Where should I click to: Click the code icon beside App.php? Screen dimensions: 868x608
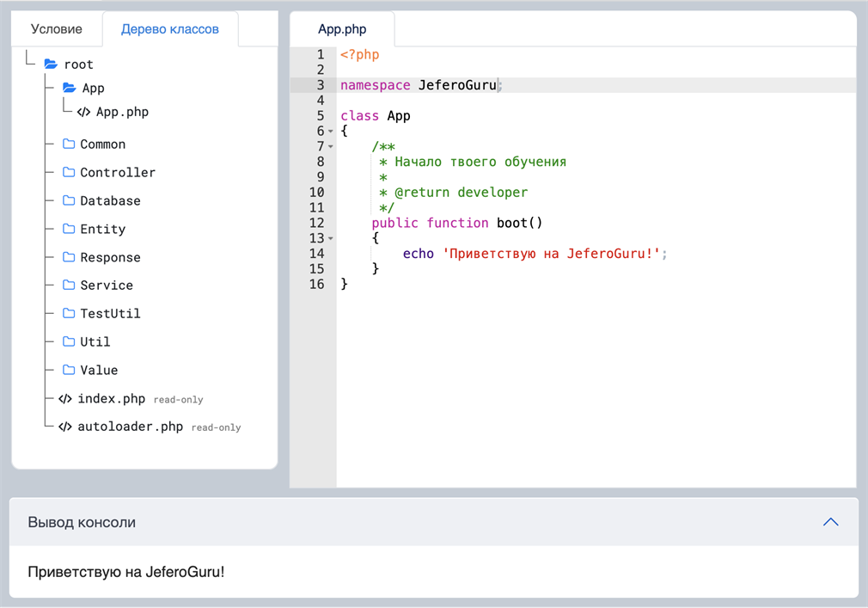[x=83, y=113]
